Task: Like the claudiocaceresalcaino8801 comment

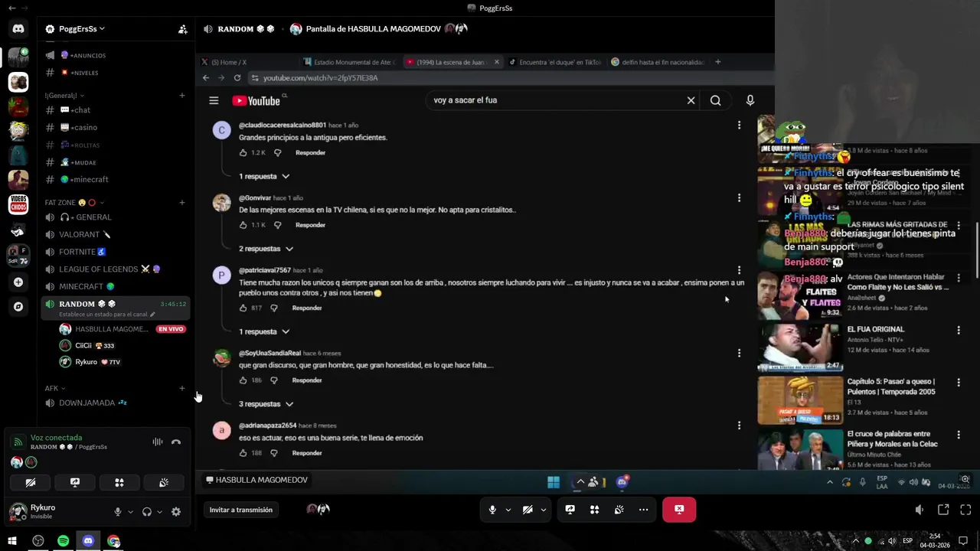Action: tap(243, 153)
